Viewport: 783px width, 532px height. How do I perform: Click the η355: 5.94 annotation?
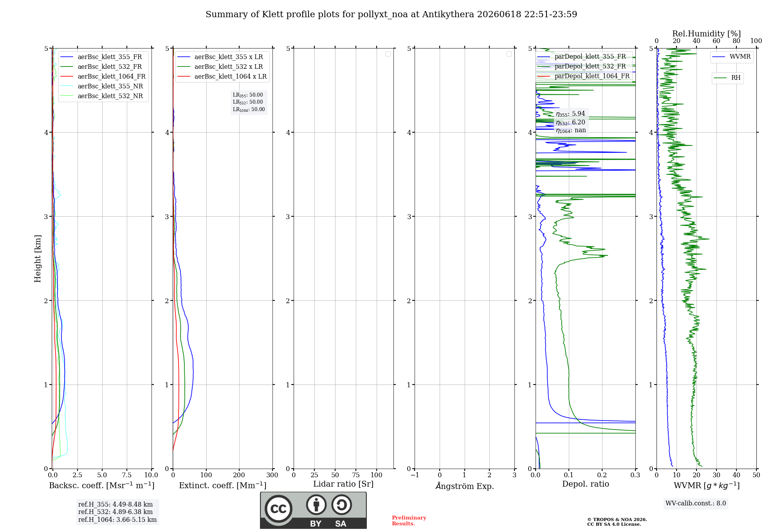coord(570,114)
